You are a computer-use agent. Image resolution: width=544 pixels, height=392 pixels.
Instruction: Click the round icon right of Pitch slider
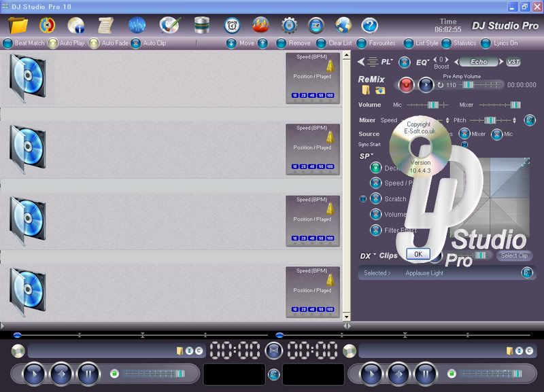coord(530,120)
